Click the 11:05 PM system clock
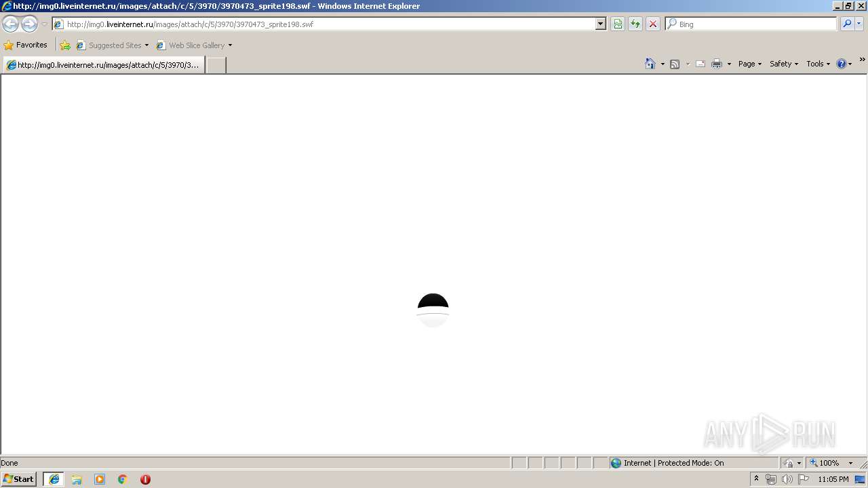The height and width of the screenshot is (488, 868). click(x=833, y=479)
